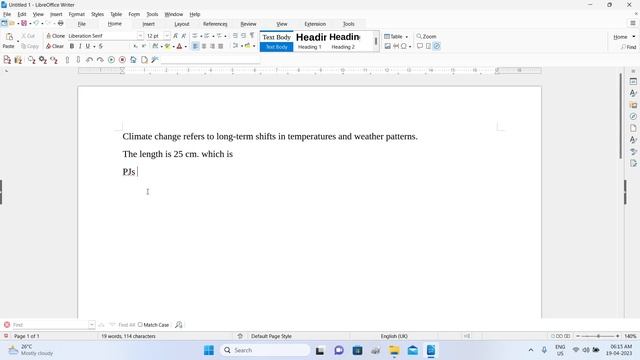Viewport: 640px width, 360px height.
Task: Open the Table insert dropdown arrow
Action: click(407, 37)
